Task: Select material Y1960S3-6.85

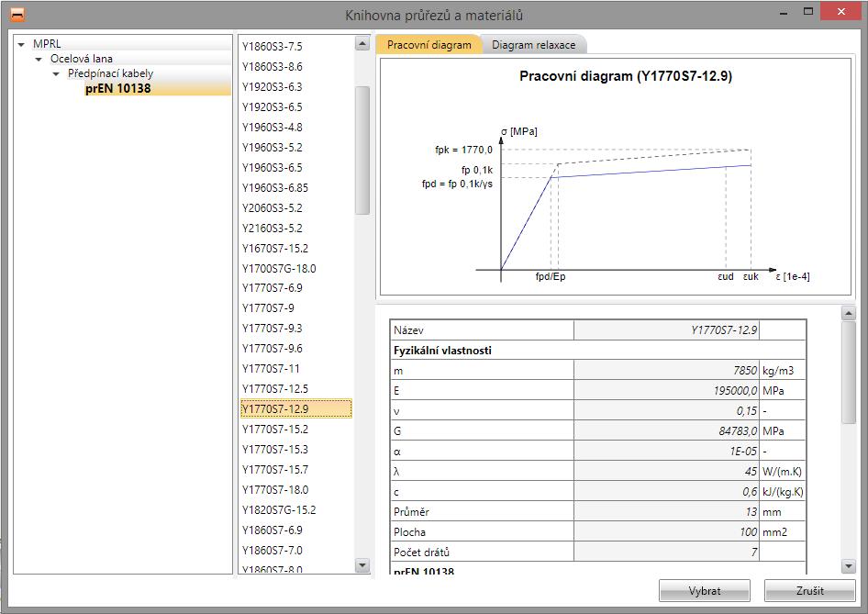Action: point(275,188)
